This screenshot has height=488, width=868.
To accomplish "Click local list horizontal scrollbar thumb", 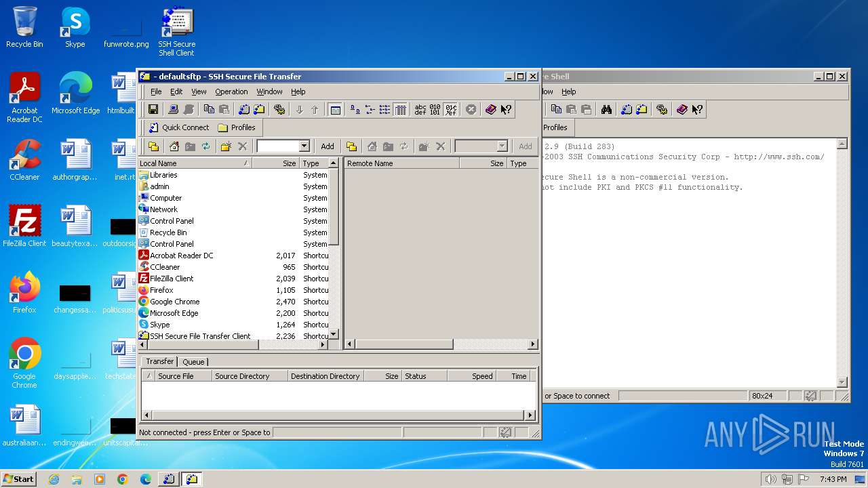I will tap(203, 344).
